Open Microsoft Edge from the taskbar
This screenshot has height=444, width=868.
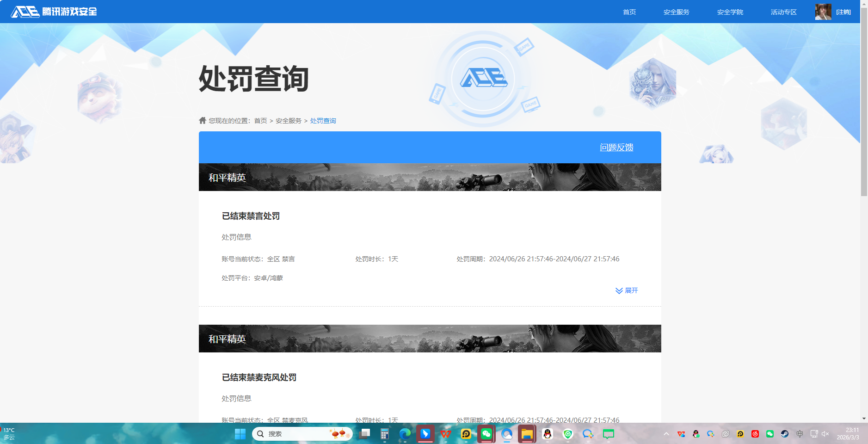coord(405,434)
